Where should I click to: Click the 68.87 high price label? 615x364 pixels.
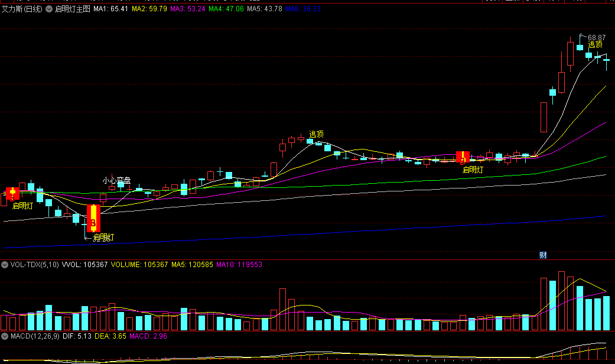click(597, 38)
